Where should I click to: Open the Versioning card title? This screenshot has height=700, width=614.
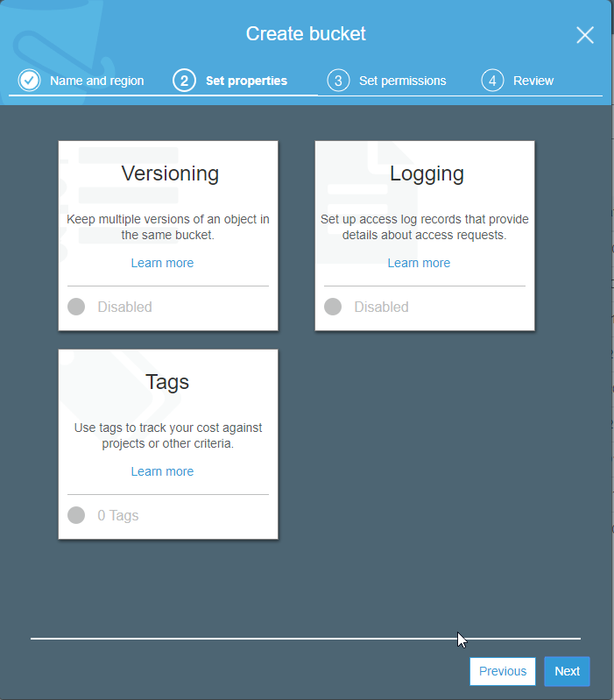(170, 173)
